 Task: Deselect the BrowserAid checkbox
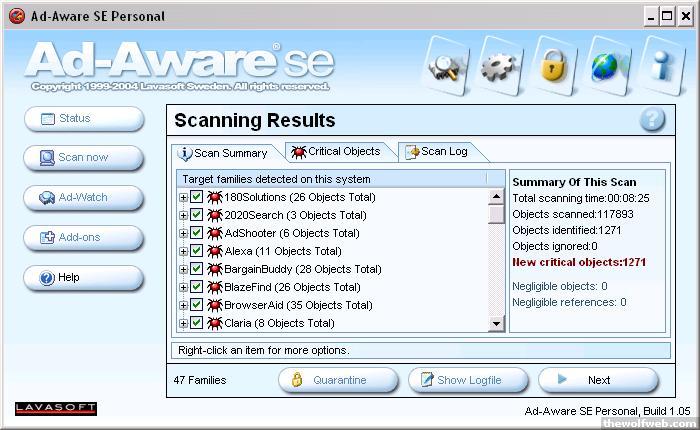(197, 305)
